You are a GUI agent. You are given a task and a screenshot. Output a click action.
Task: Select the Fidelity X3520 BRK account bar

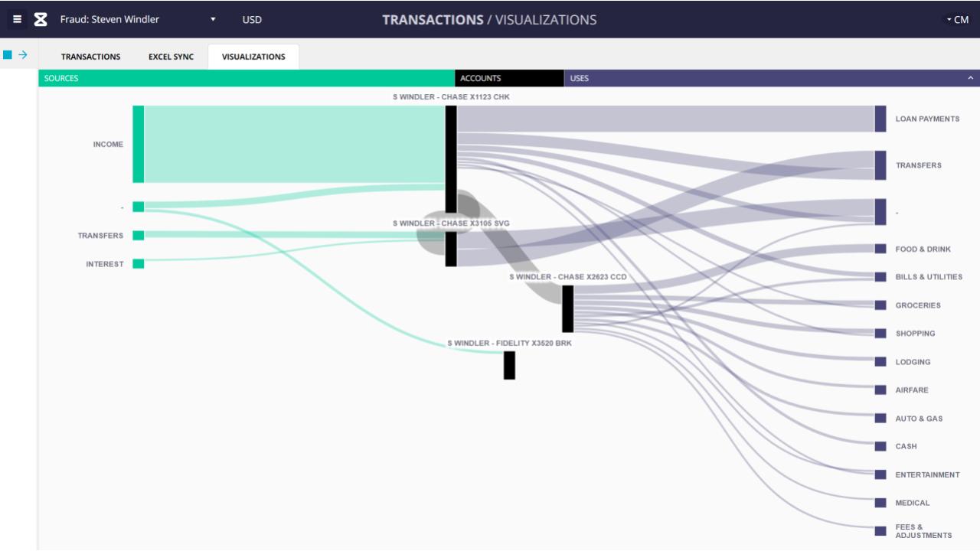tap(509, 365)
